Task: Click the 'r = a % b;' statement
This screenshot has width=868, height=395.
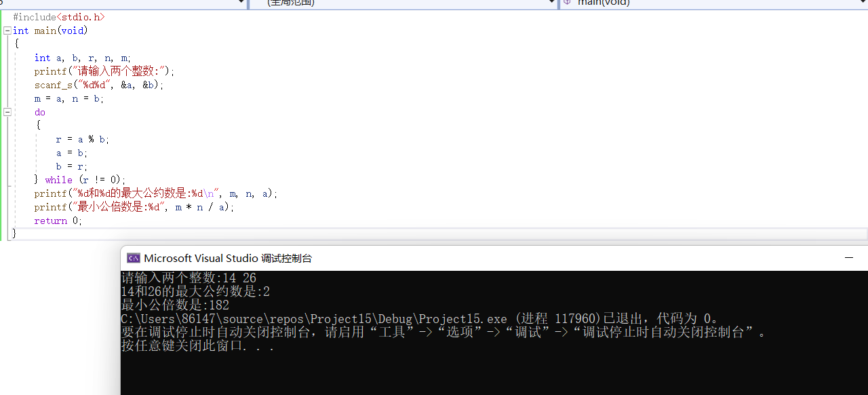Action: coord(83,139)
